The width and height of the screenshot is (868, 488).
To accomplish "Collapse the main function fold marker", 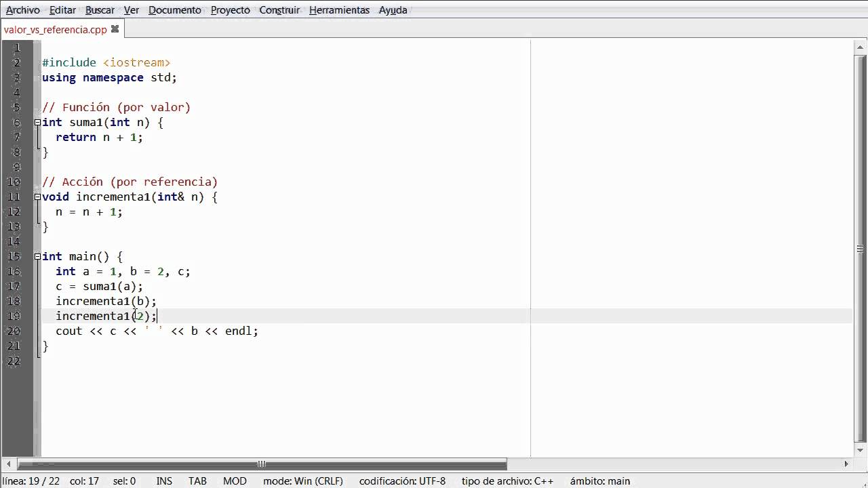I will click(x=37, y=257).
